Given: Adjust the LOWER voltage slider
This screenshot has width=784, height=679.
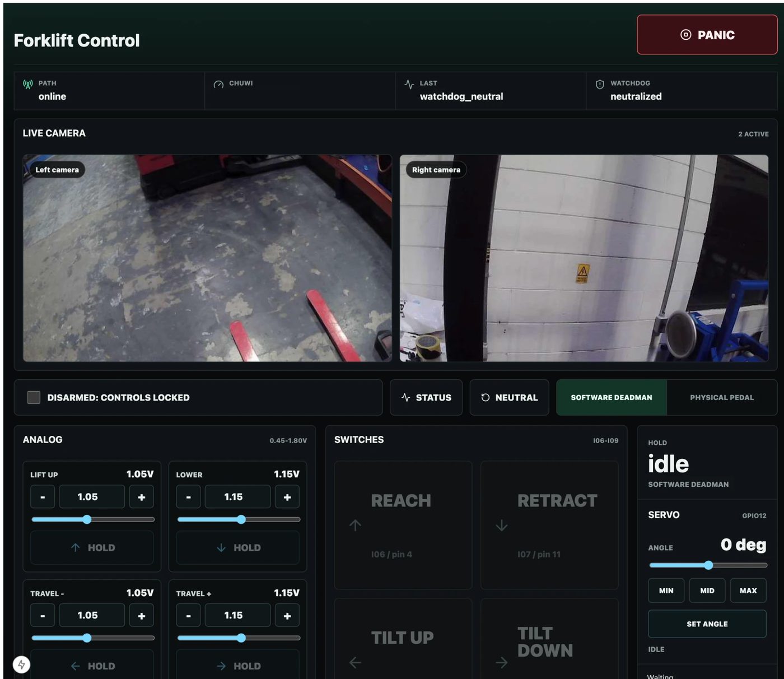Looking at the screenshot, I should 239,519.
